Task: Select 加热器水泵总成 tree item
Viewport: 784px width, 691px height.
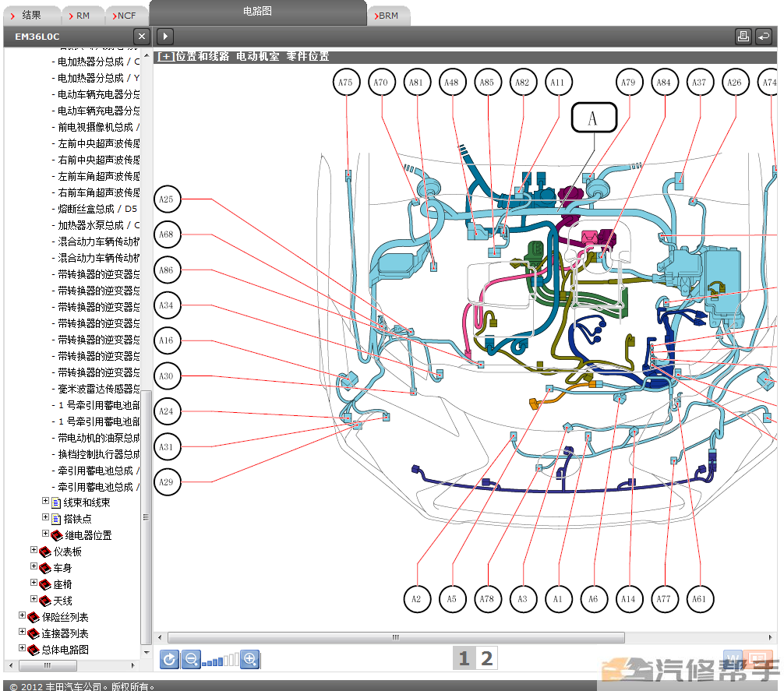Action: pos(98,225)
